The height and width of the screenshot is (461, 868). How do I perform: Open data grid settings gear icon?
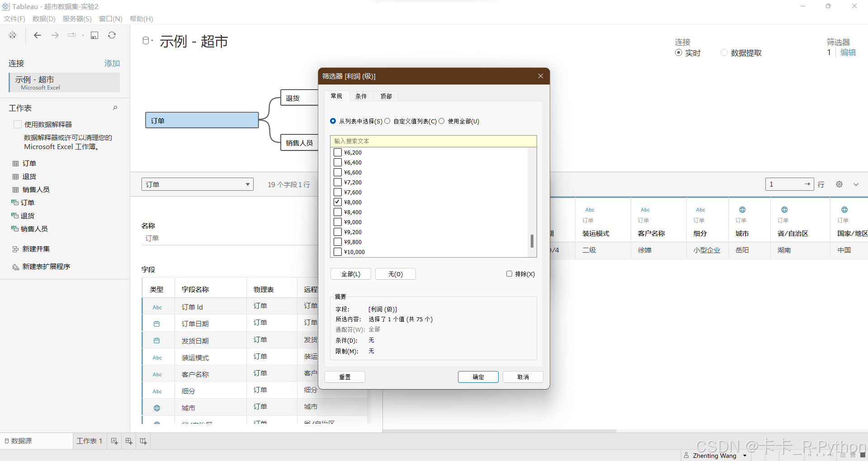click(839, 184)
